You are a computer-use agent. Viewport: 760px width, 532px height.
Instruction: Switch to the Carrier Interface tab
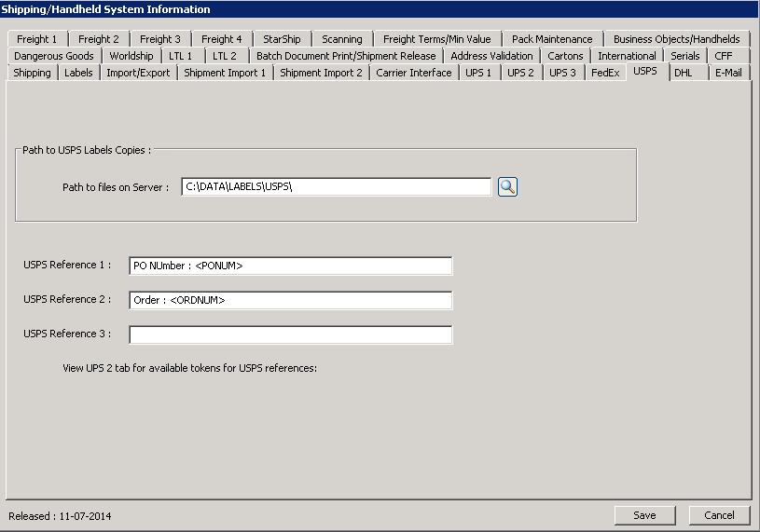(413, 73)
